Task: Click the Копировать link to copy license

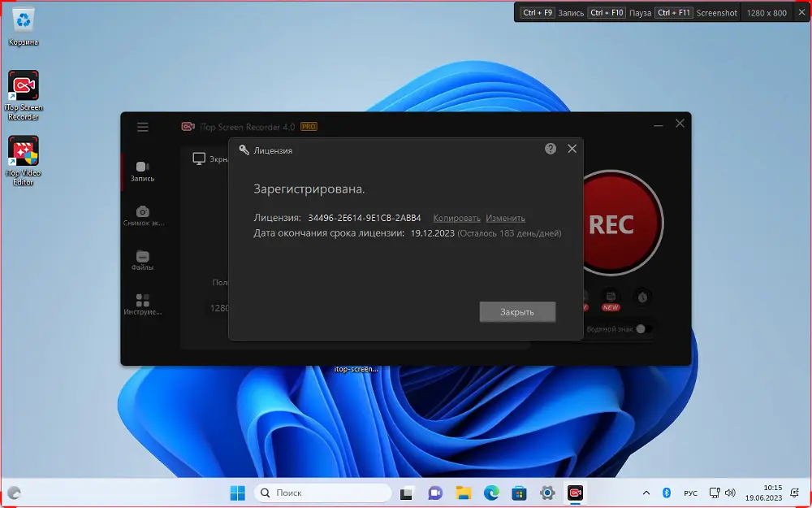Action: (x=456, y=218)
